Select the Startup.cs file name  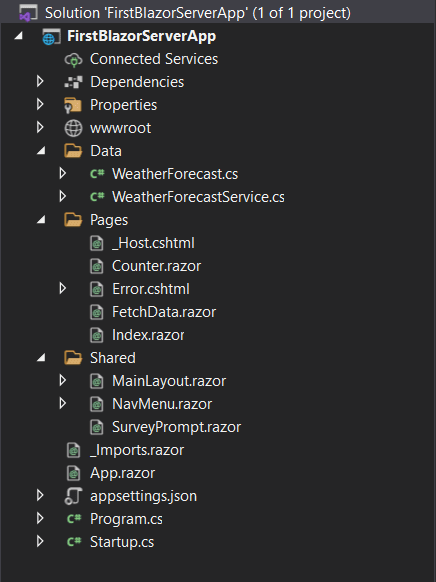coord(122,543)
